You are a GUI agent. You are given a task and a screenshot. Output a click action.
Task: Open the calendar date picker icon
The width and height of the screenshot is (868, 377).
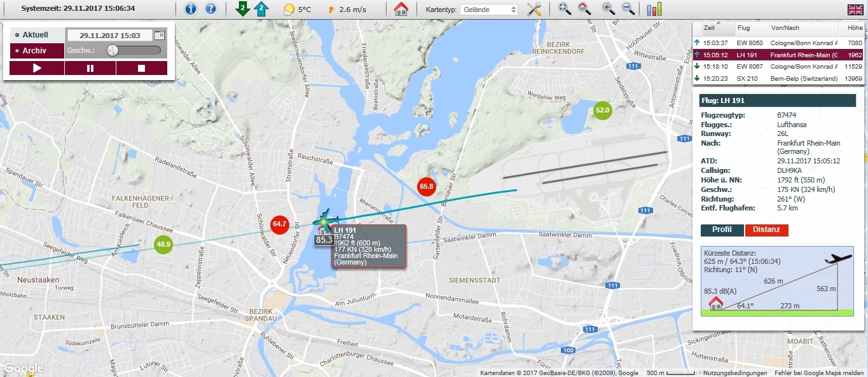(159, 36)
